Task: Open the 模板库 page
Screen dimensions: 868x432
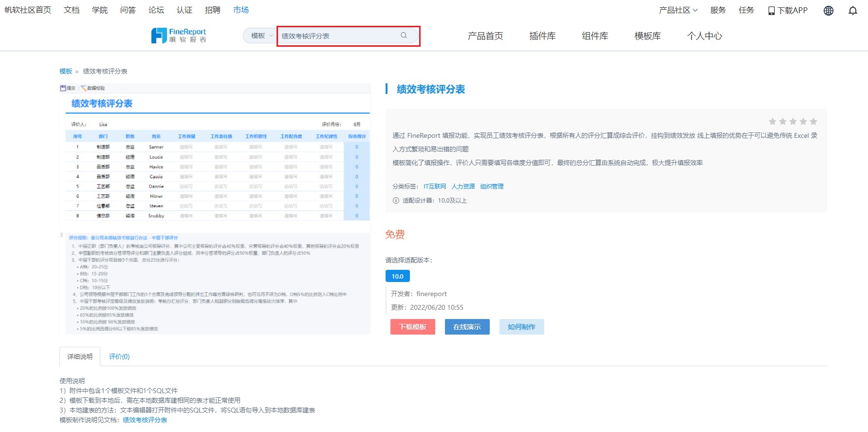Action: click(648, 36)
